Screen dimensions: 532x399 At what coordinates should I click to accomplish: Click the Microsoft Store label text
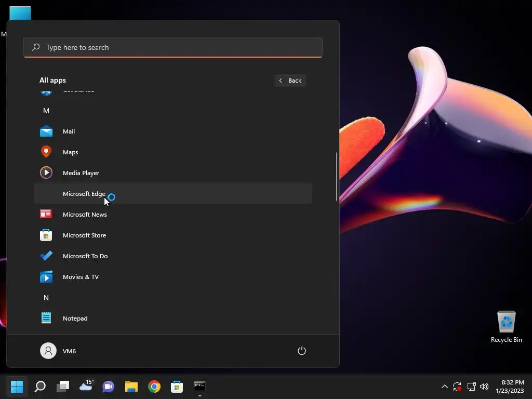point(85,235)
